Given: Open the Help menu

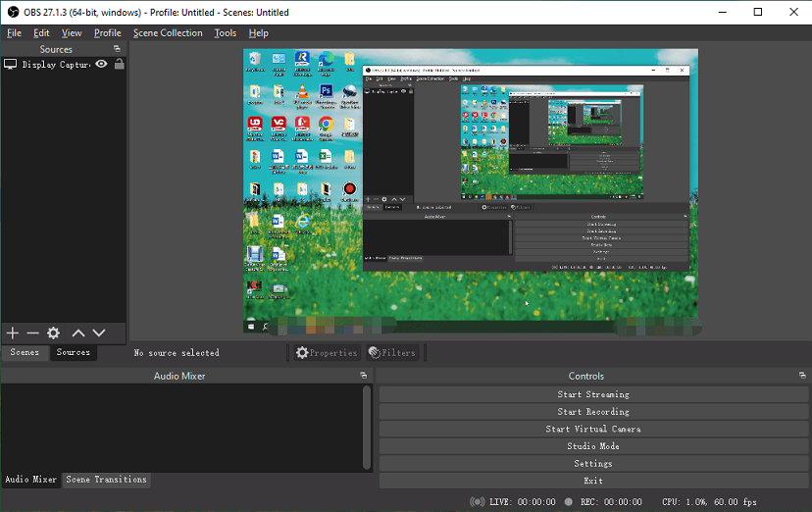Looking at the screenshot, I should (x=259, y=32).
